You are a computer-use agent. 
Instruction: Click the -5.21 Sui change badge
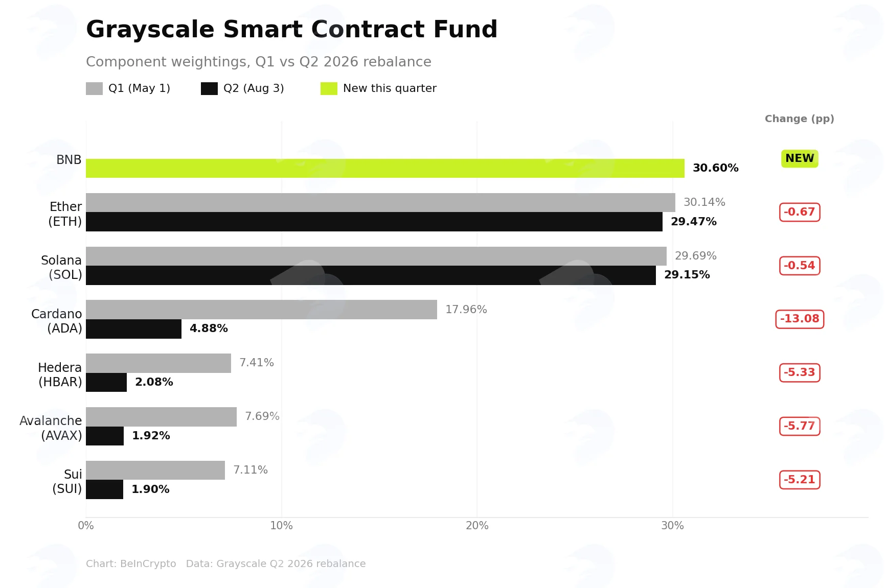[800, 480]
